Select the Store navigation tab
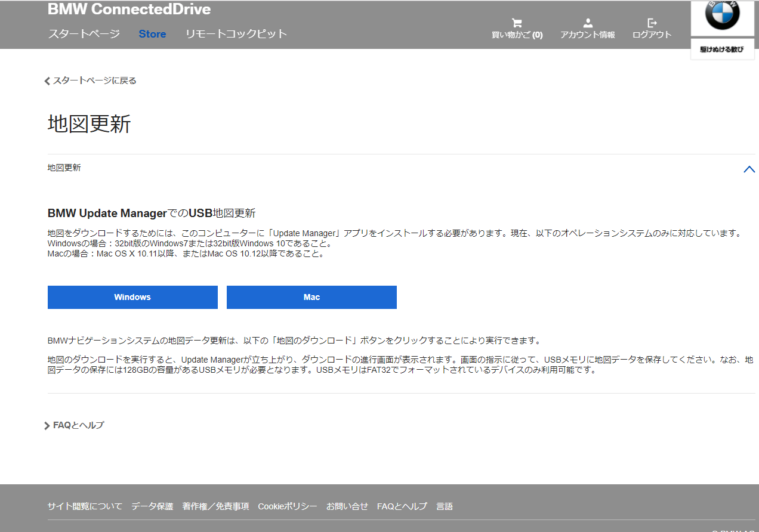The image size is (759, 532). coord(152,34)
